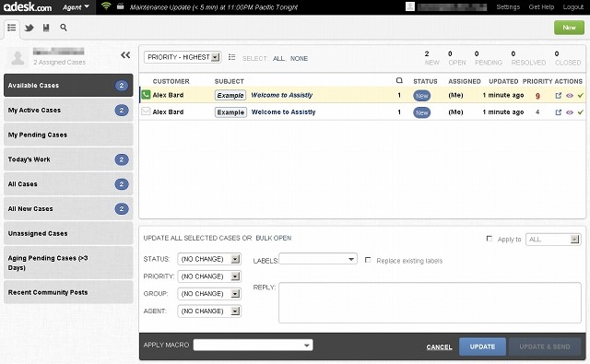
Task: Click the briefcase icon in top bar
Action: point(121,6)
